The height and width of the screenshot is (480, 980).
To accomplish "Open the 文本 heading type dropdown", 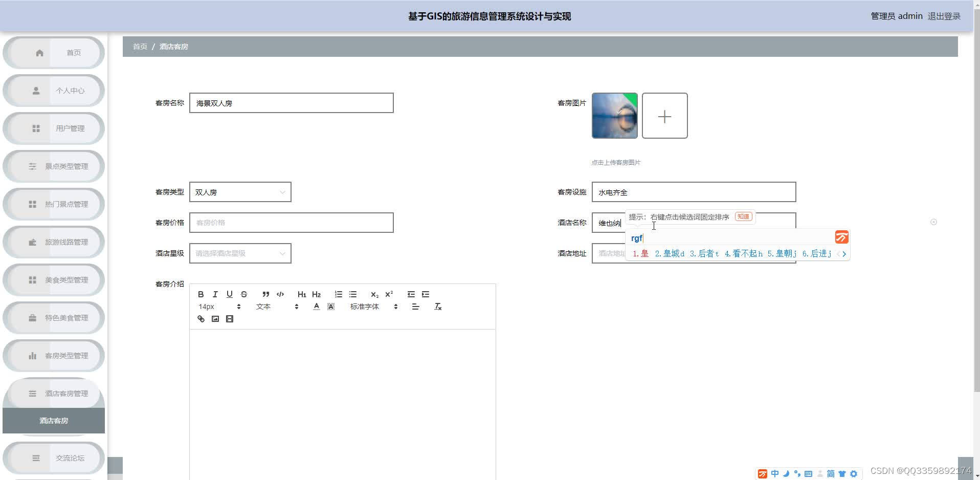I will point(277,307).
